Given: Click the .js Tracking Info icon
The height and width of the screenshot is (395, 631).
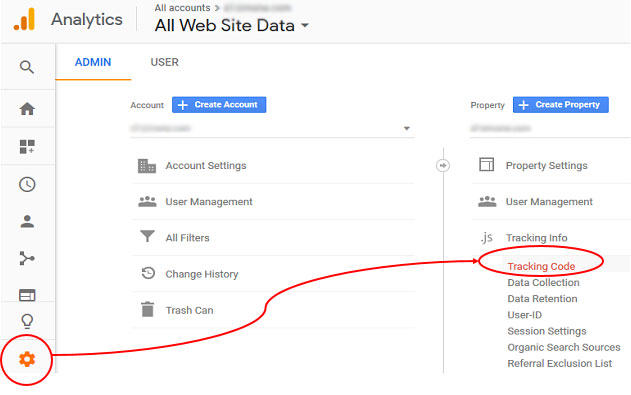Looking at the screenshot, I should pyautogui.click(x=487, y=238).
